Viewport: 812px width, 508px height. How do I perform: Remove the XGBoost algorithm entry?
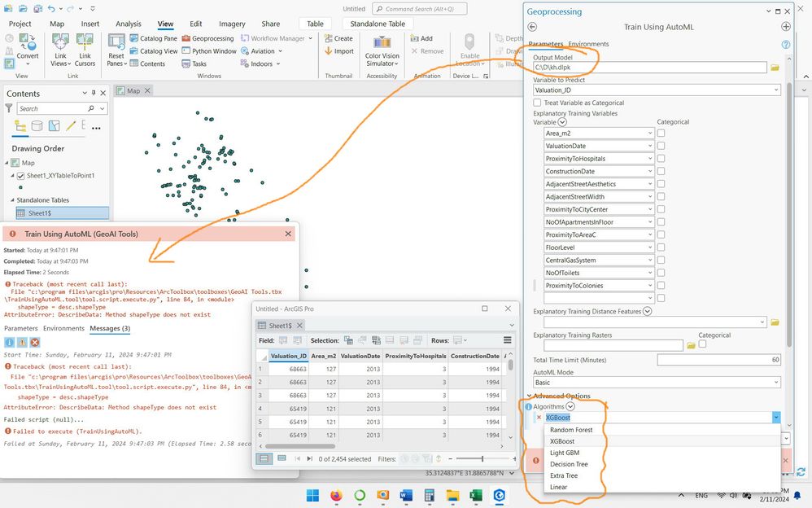tap(539, 418)
